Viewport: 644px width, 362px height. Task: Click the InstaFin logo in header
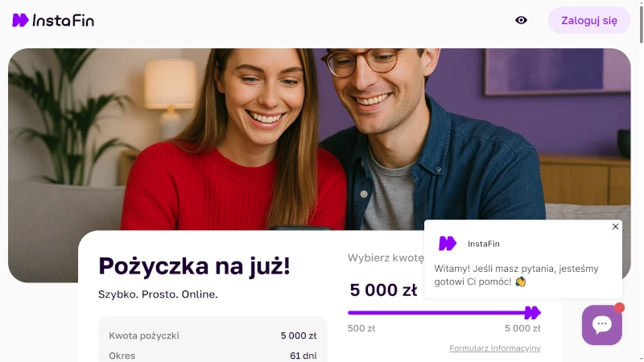click(53, 20)
